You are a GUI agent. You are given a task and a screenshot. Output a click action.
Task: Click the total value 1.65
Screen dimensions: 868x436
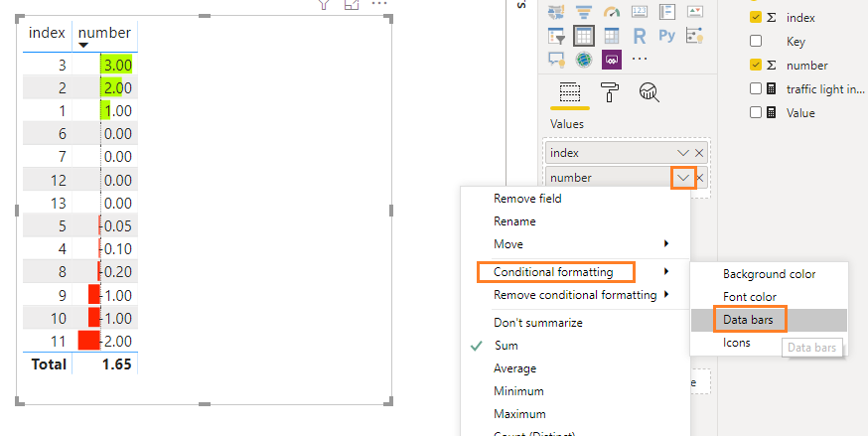[116, 364]
